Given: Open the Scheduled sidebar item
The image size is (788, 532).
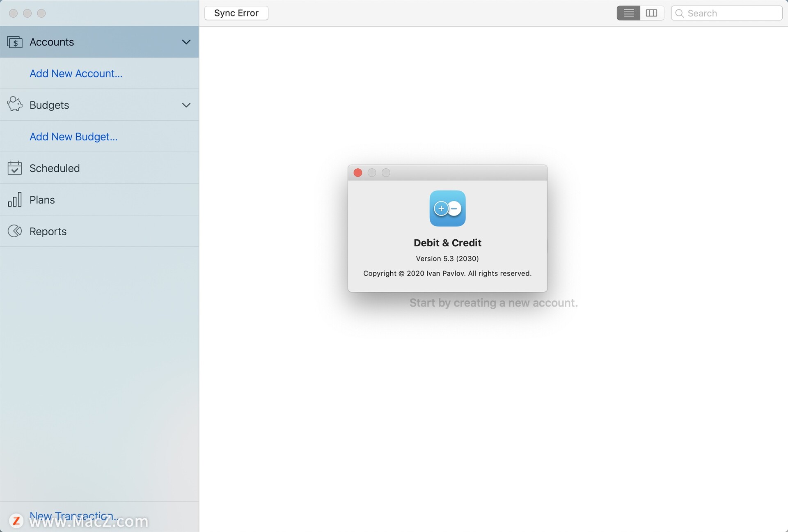Looking at the screenshot, I should point(99,168).
